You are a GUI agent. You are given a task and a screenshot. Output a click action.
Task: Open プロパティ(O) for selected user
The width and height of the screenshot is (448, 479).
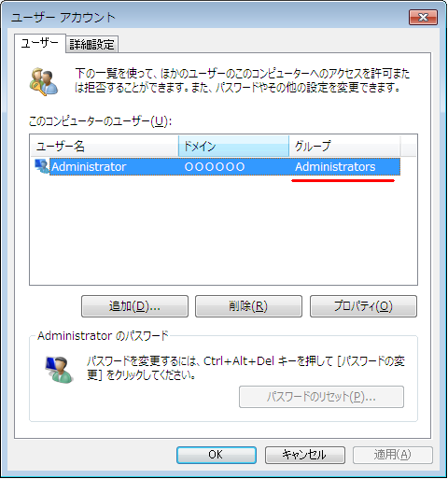[363, 306]
